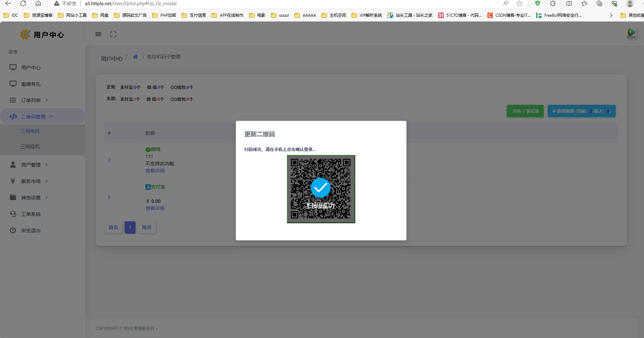Go to 首页 first page in pagination
Screen dimensions: 644x338
coord(113,227)
